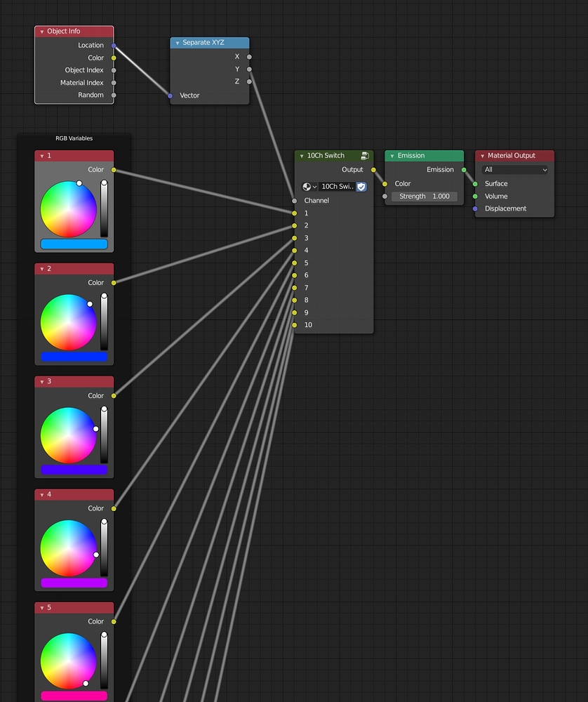Image resolution: width=588 pixels, height=702 pixels.
Task: Click the Surface input socket on the Material Output node
Action: [x=476, y=183]
